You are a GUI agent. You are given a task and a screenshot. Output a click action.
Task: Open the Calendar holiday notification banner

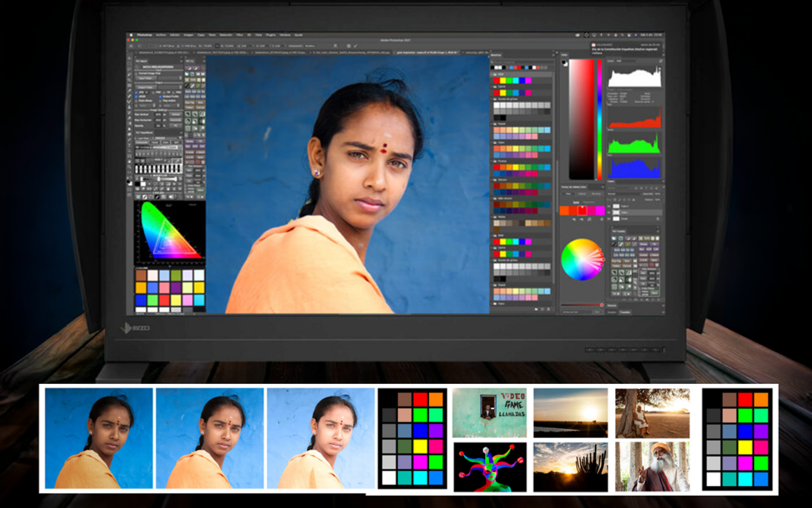pyautogui.click(x=626, y=48)
